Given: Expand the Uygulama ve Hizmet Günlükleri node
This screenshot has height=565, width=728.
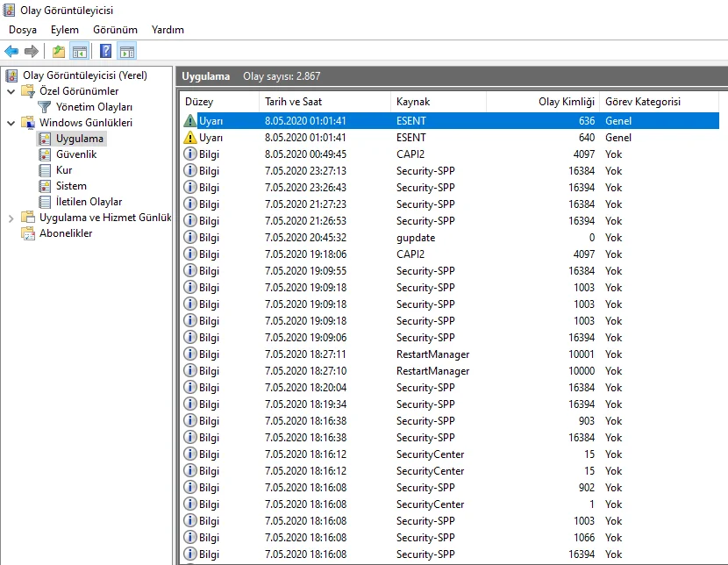Looking at the screenshot, I should click(x=11, y=218).
